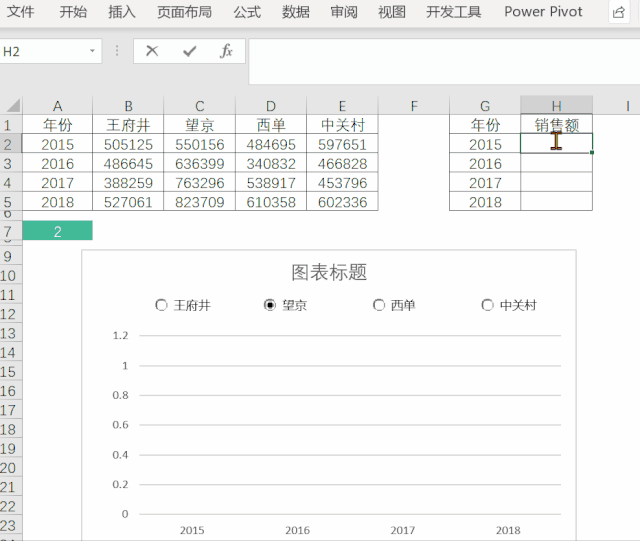Viewport: 640px width, 541px height.
Task: Click the share icon in ribbon corner
Action: pos(618,12)
